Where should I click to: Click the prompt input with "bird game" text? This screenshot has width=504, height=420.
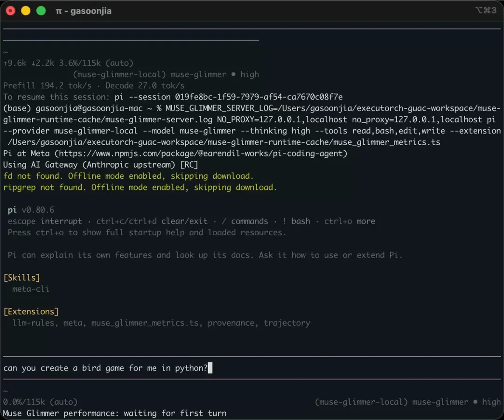pos(252,368)
